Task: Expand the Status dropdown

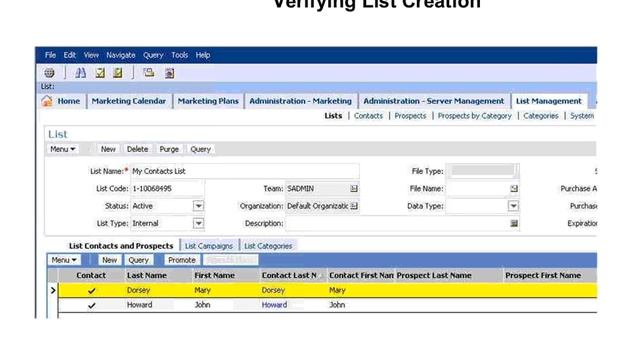Action: 198,206
